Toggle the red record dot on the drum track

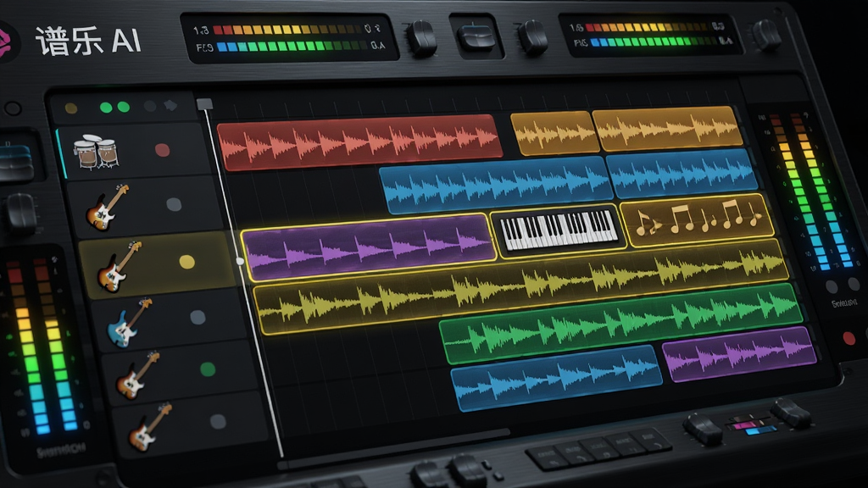[162, 150]
